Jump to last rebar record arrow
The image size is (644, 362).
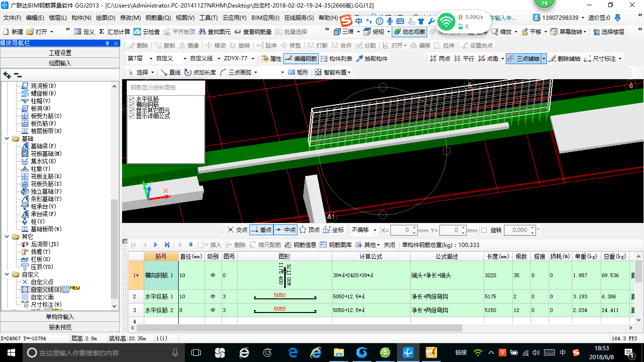[167, 245]
